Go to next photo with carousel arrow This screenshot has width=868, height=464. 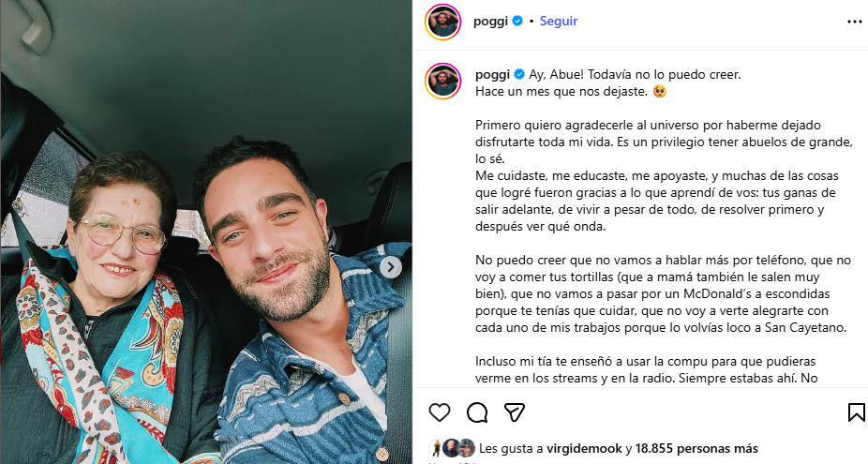(x=390, y=267)
